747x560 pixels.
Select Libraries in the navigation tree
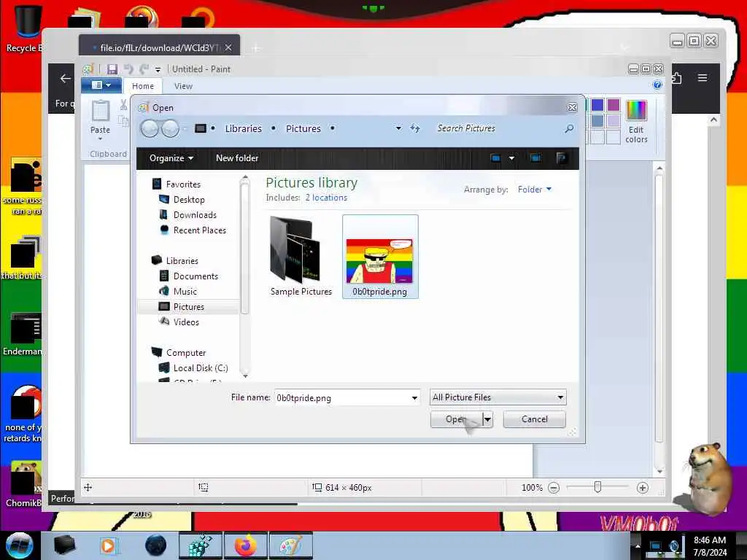point(182,261)
